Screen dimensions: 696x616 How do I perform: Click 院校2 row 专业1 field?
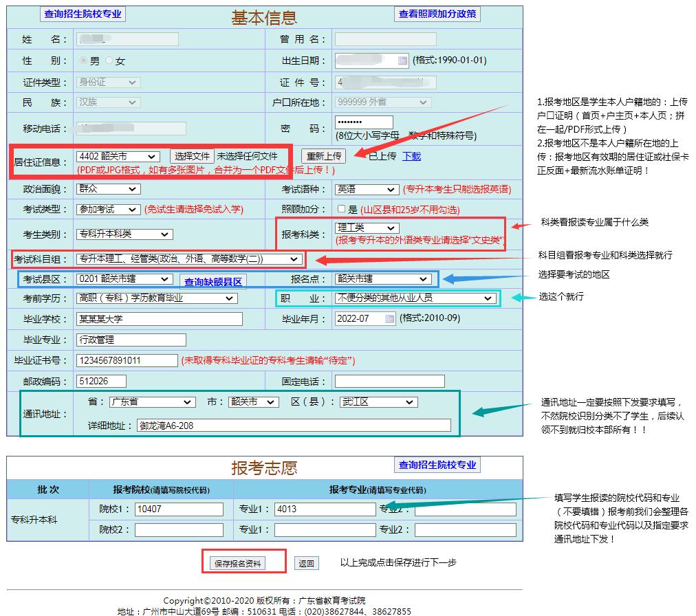[x=325, y=529]
